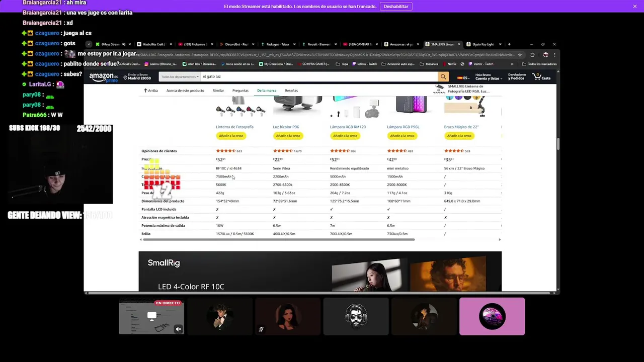The height and width of the screenshot is (362, 644).
Task: Click the comparison table right scroll arrow
Action: [500, 239]
